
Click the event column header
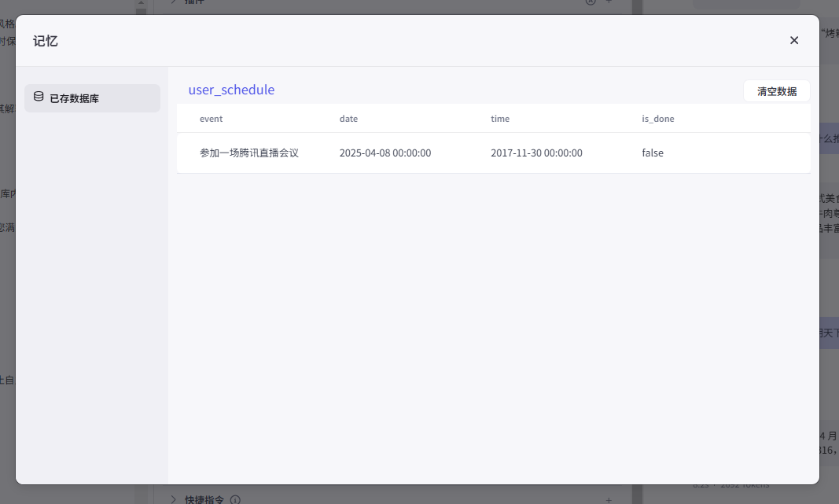[x=211, y=119]
